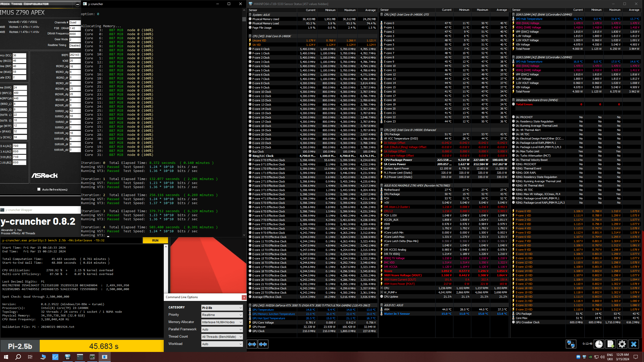The height and width of the screenshot is (362, 644).
Task: Open the Windows notification center
Action: [636, 357]
